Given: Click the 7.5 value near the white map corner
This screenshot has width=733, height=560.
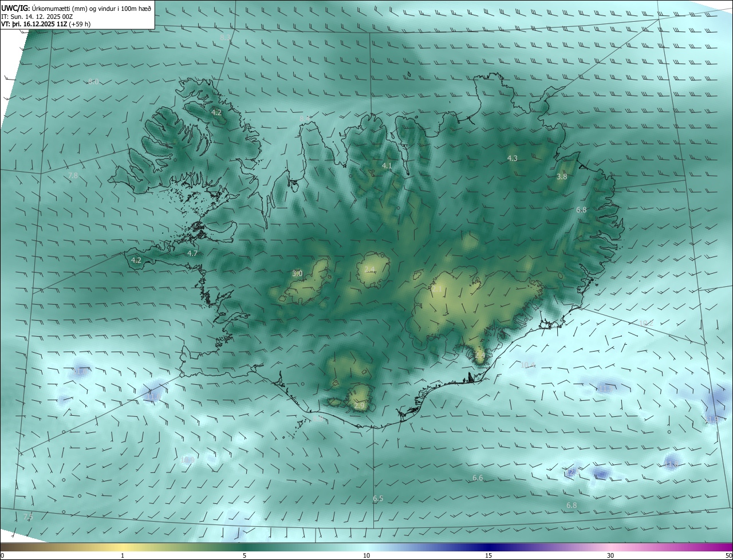Looking at the screenshot, I should pos(28,517).
